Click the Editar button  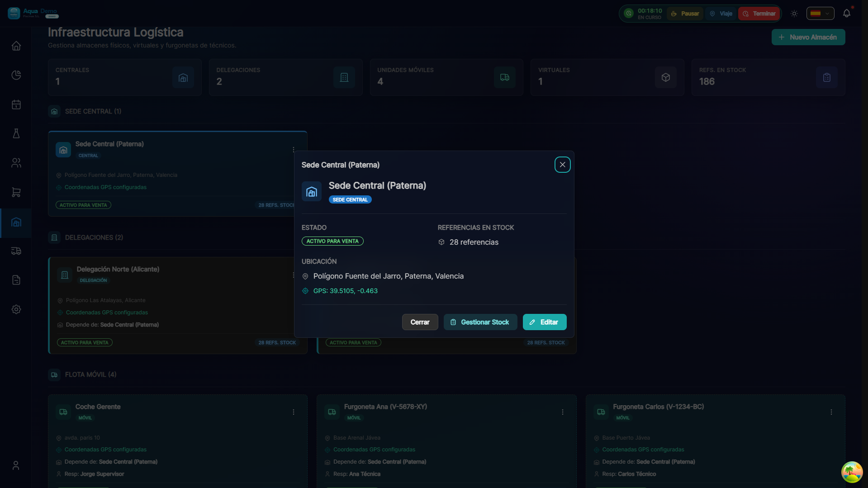pyautogui.click(x=544, y=322)
